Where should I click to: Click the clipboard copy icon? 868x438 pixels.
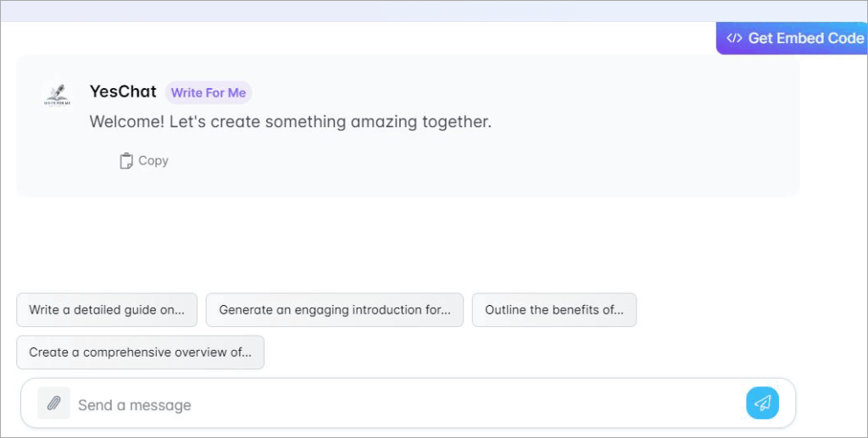[x=126, y=161]
